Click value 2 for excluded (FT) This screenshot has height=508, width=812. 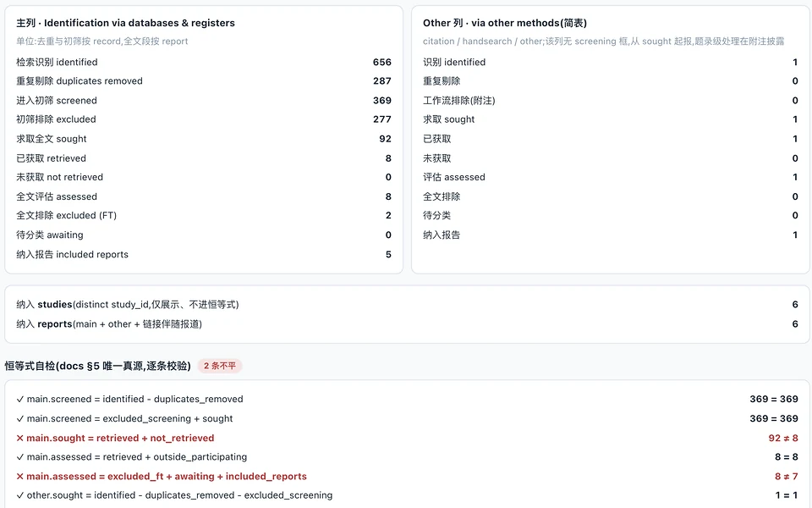[x=388, y=216]
